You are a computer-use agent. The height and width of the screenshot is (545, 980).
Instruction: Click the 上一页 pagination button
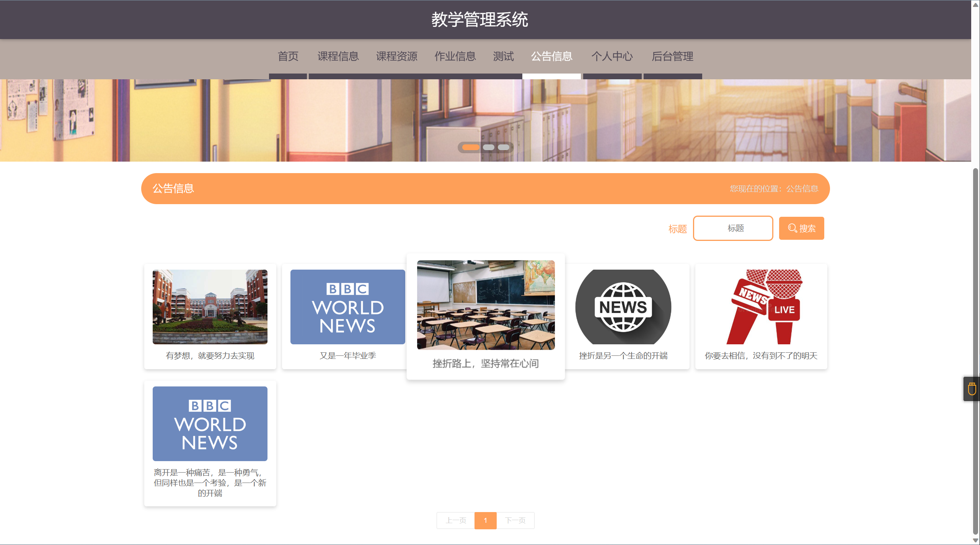coord(455,520)
